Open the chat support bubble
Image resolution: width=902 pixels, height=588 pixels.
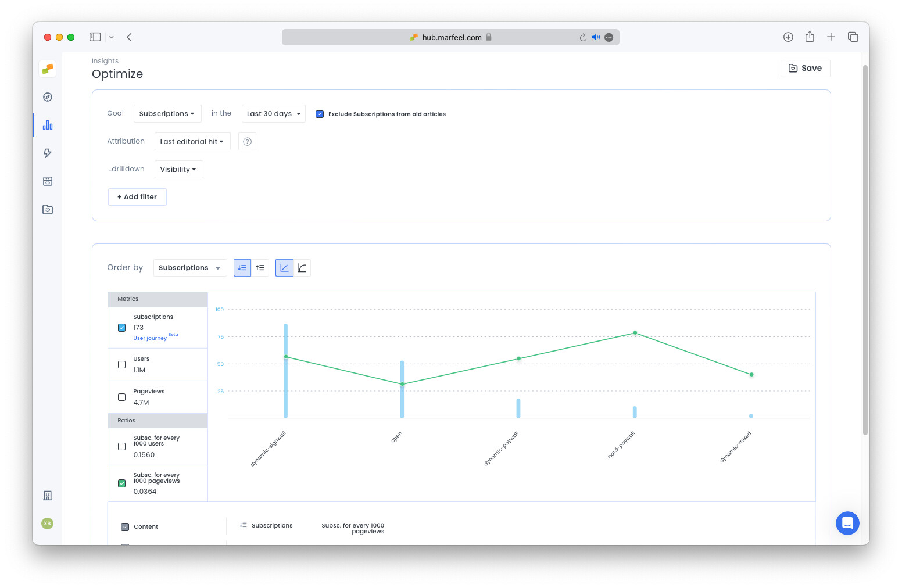[847, 523]
